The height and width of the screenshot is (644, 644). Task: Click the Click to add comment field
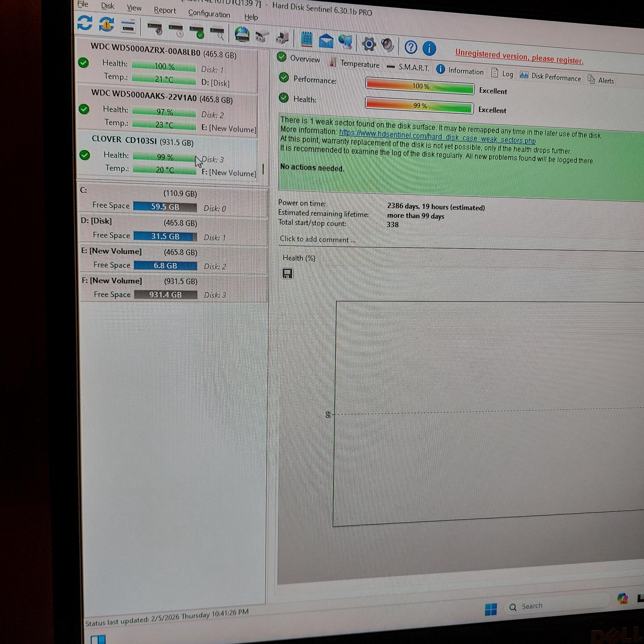tap(317, 239)
